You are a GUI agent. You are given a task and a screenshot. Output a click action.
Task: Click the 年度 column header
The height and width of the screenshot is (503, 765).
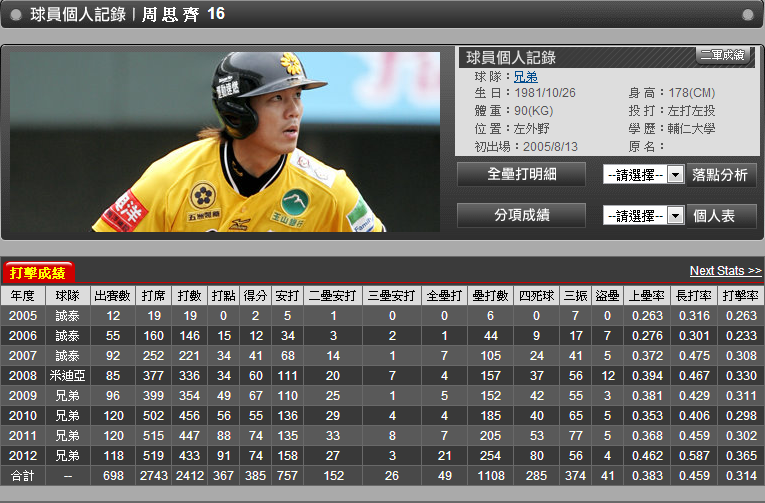click(x=23, y=296)
